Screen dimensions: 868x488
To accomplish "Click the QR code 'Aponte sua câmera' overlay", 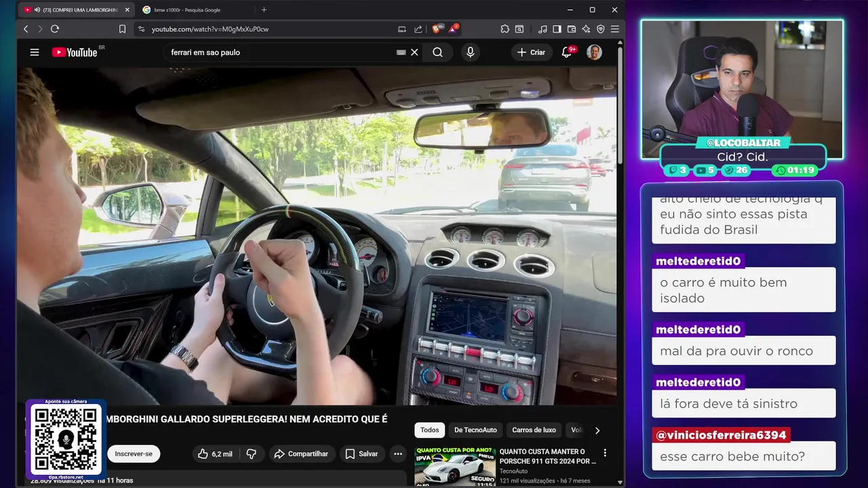I will click(66, 439).
